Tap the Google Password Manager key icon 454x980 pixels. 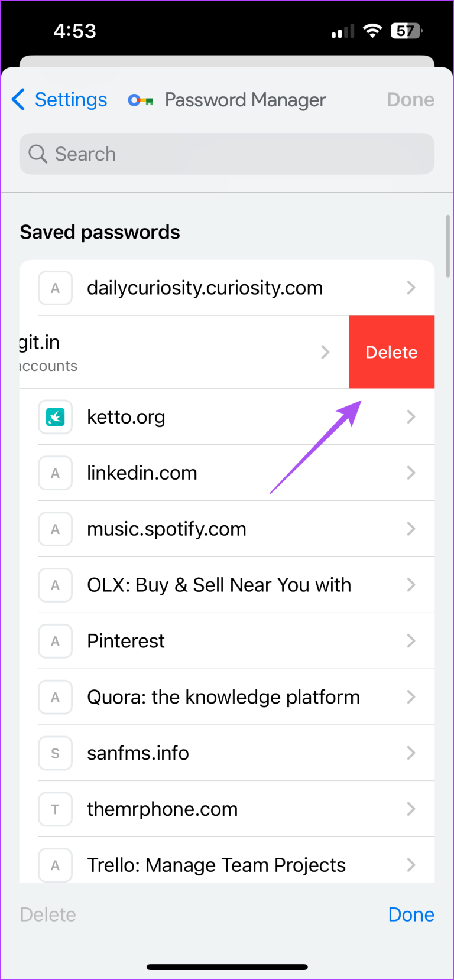(x=140, y=100)
